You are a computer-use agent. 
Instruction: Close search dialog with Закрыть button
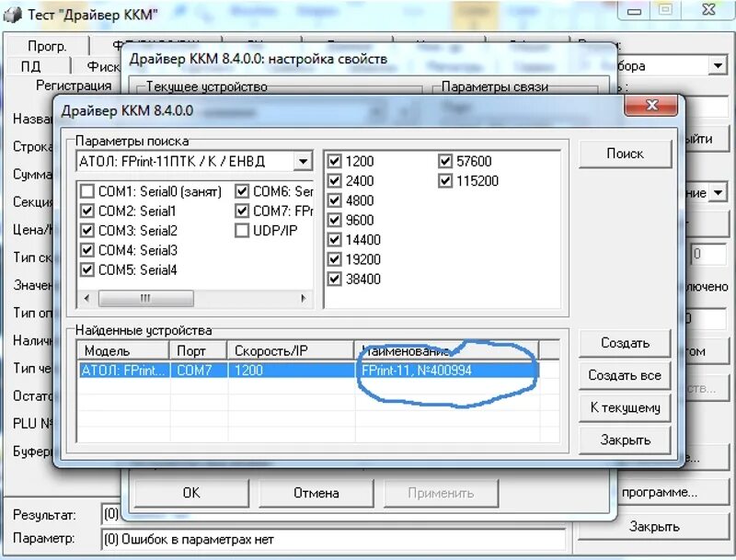tap(626, 440)
